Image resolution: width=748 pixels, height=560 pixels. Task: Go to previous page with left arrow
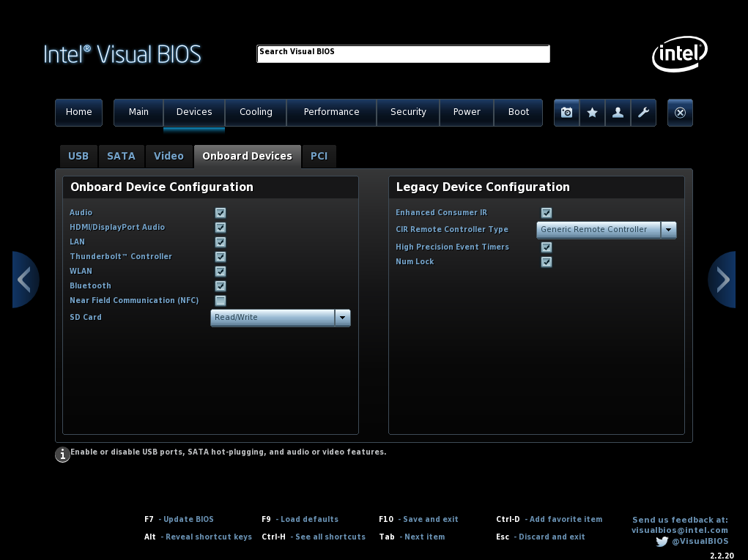coord(25,280)
